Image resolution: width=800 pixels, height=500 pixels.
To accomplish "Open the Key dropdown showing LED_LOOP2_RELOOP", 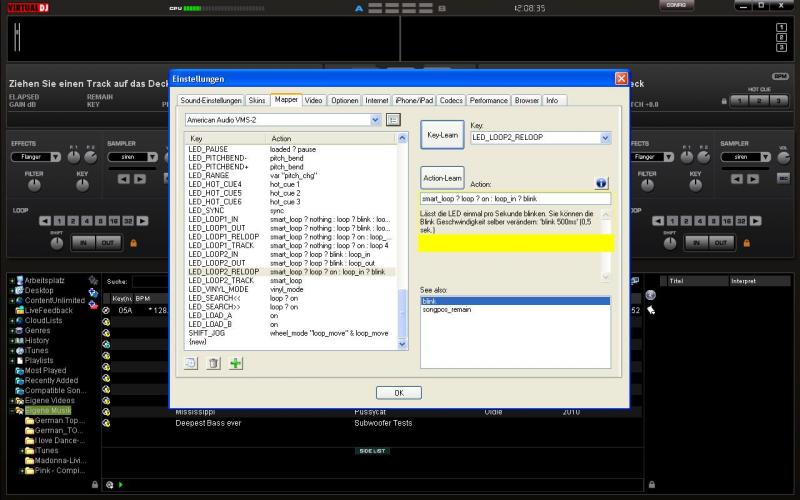I will click(539, 138).
